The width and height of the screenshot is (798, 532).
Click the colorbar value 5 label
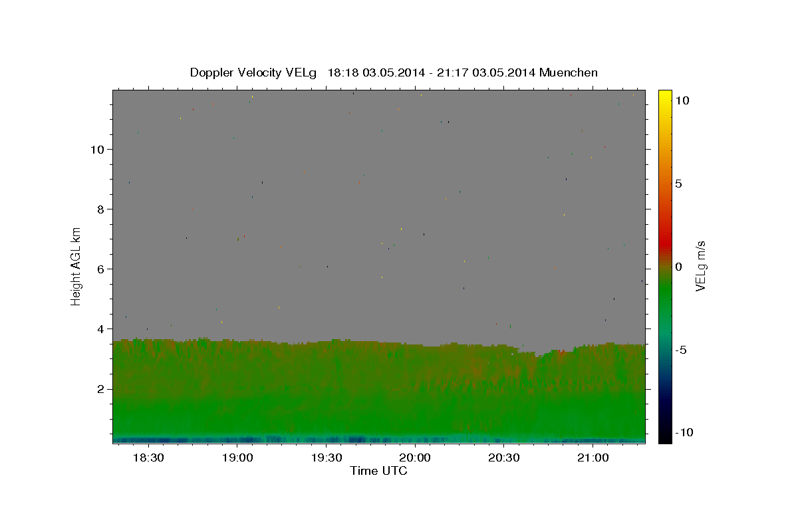pyautogui.click(x=678, y=184)
